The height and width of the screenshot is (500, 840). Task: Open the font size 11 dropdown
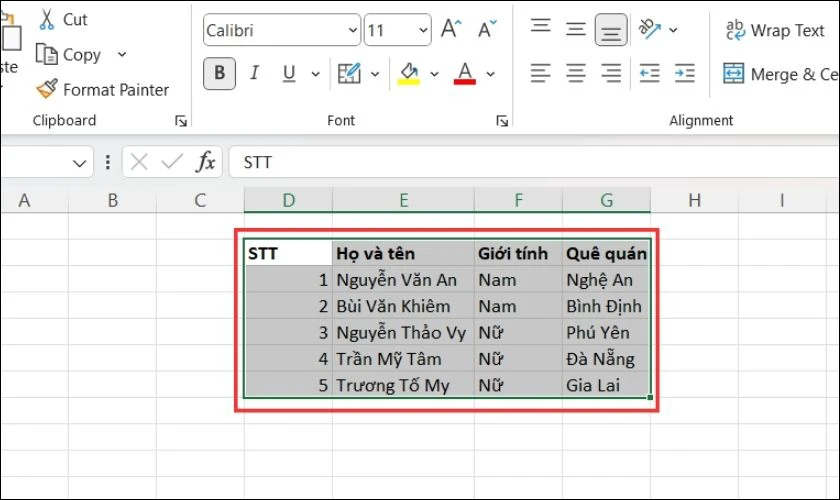(423, 31)
